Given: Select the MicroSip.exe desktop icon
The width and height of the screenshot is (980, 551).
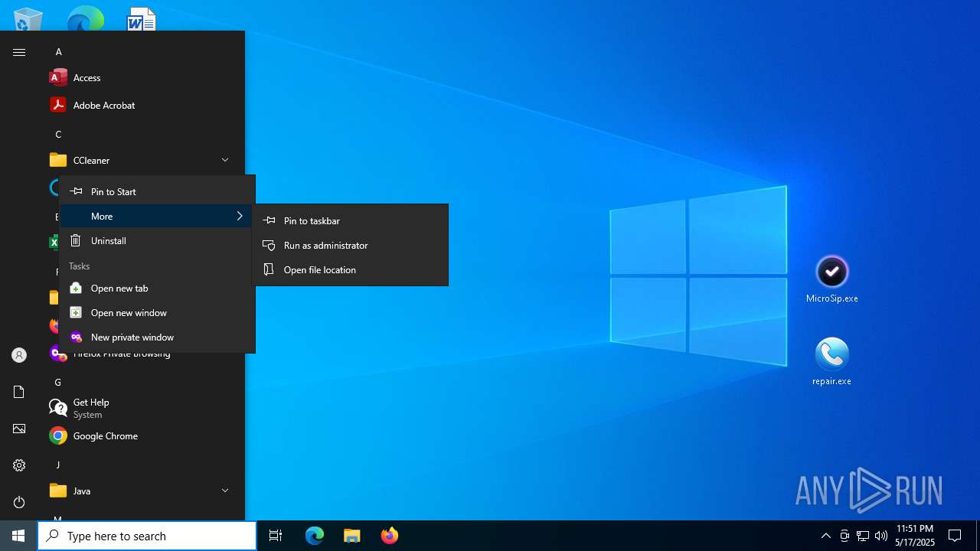Looking at the screenshot, I should tap(832, 280).
